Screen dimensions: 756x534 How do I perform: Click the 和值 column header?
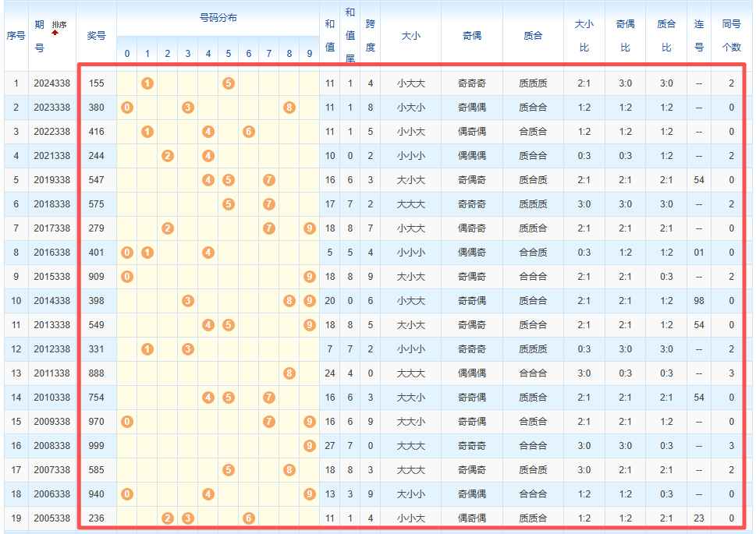coord(330,35)
